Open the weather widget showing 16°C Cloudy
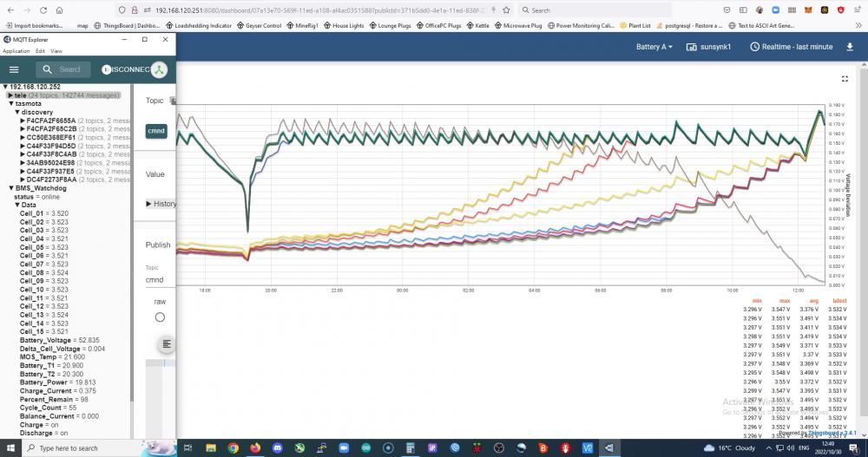The height and width of the screenshot is (457, 868). click(x=729, y=448)
